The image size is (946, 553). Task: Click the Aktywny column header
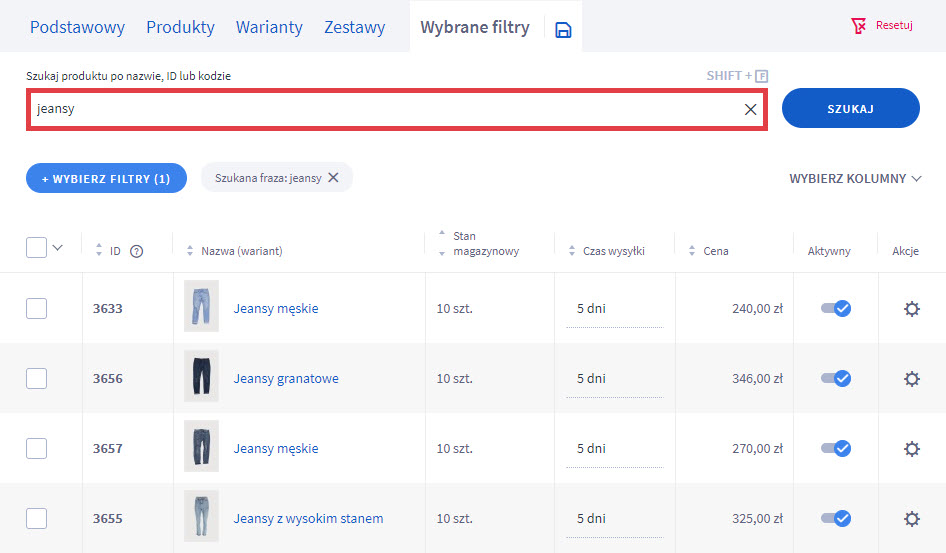point(829,251)
